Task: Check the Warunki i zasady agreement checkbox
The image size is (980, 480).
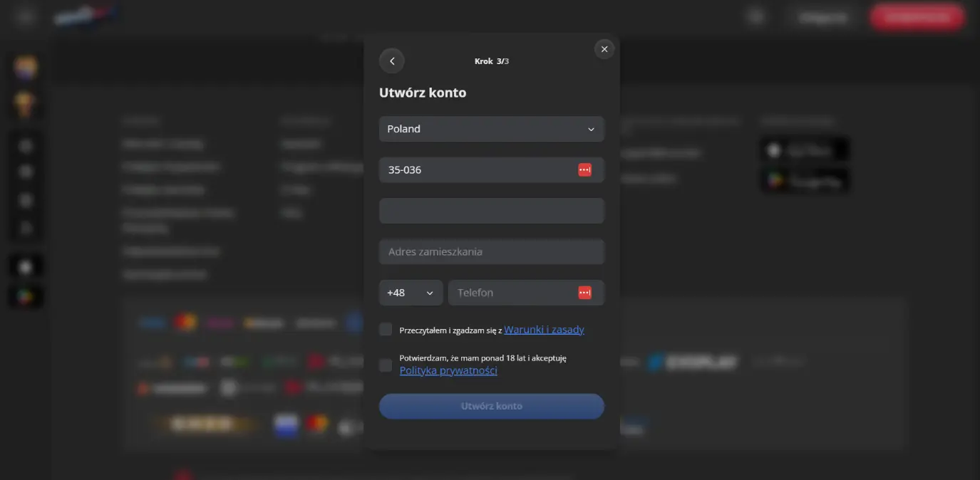Action: 386,330
